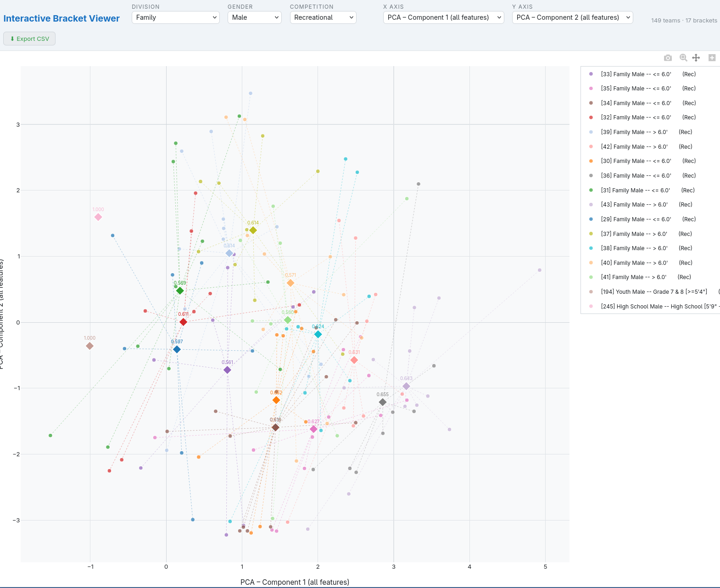Open the Competition dropdown showing Recreational

(x=323, y=17)
